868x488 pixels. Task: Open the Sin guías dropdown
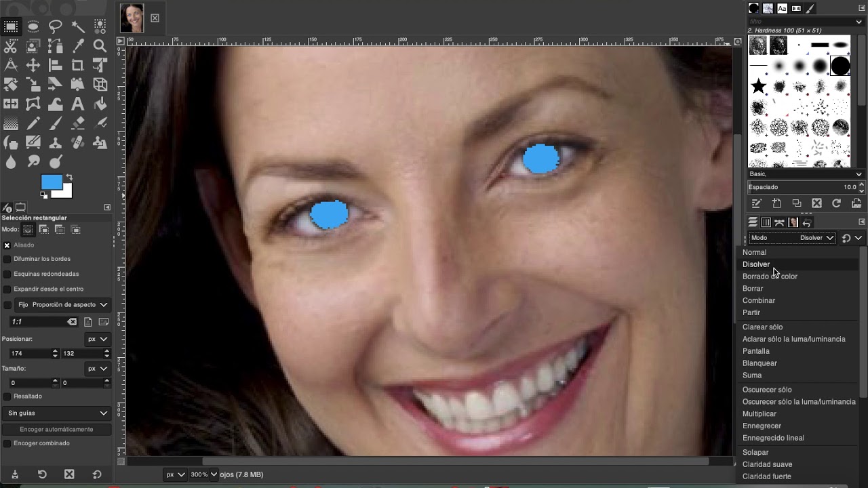pyautogui.click(x=56, y=413)
